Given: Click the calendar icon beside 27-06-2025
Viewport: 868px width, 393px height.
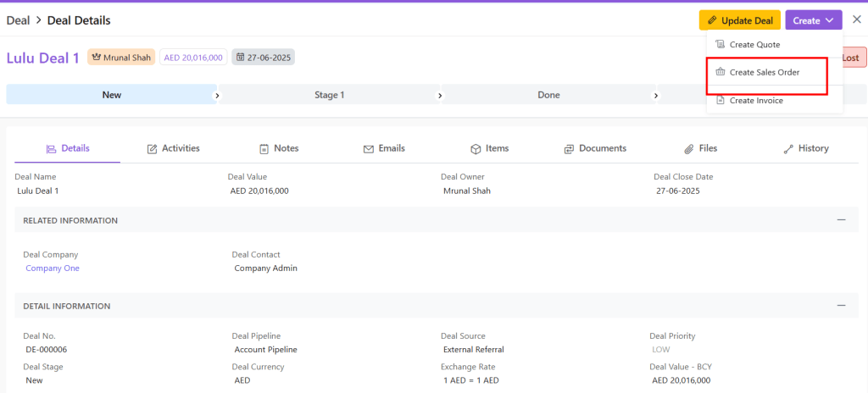Looking at the screenshot, I should pos(241,58).
